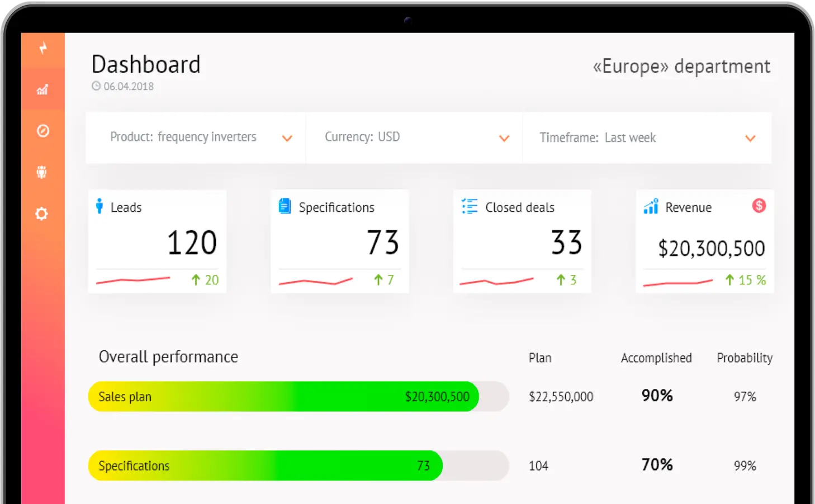Click the robot icon in sidebar

click(42, 172)
